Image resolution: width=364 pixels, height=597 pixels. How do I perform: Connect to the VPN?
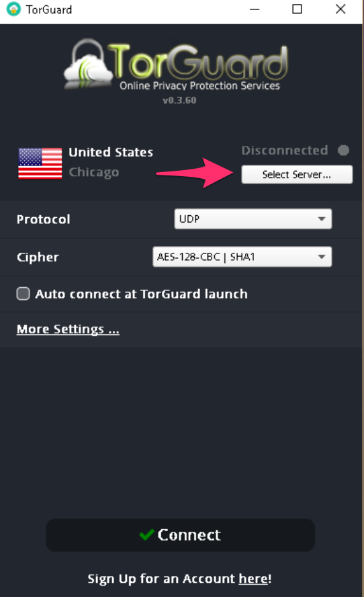pyautogui.click(x=180, y=535)
